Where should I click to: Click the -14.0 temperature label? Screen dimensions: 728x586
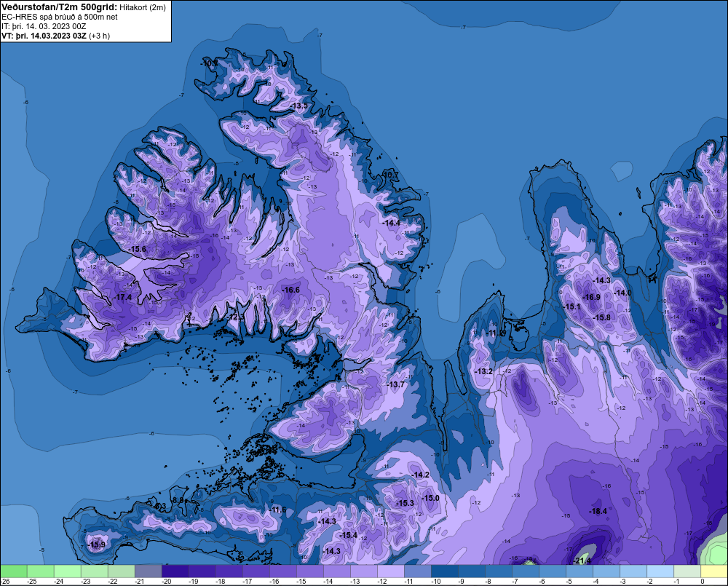pos(622,293)
